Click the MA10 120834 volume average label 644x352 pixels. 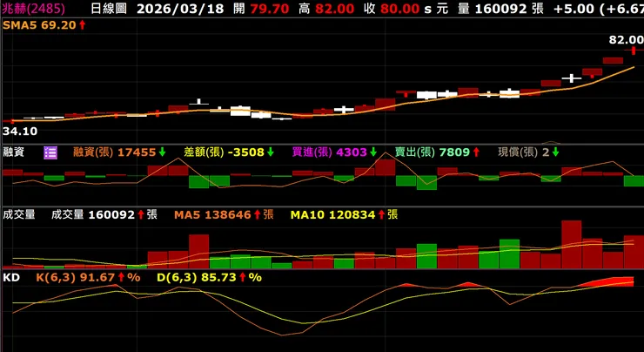click(344, 214)
